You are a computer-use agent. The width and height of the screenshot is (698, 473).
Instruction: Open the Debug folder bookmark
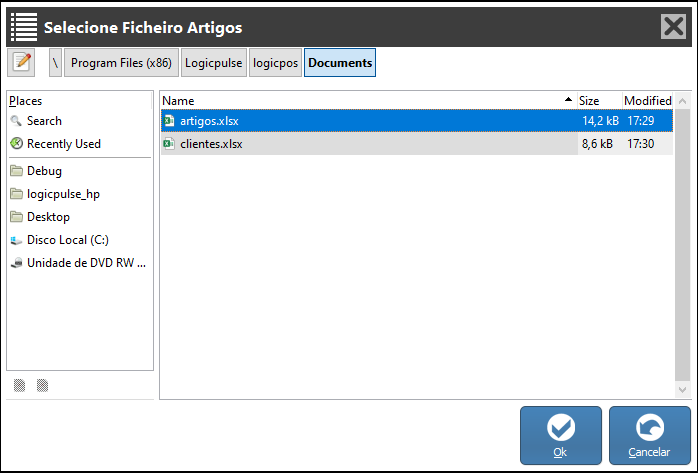click(x=43, y=171)
